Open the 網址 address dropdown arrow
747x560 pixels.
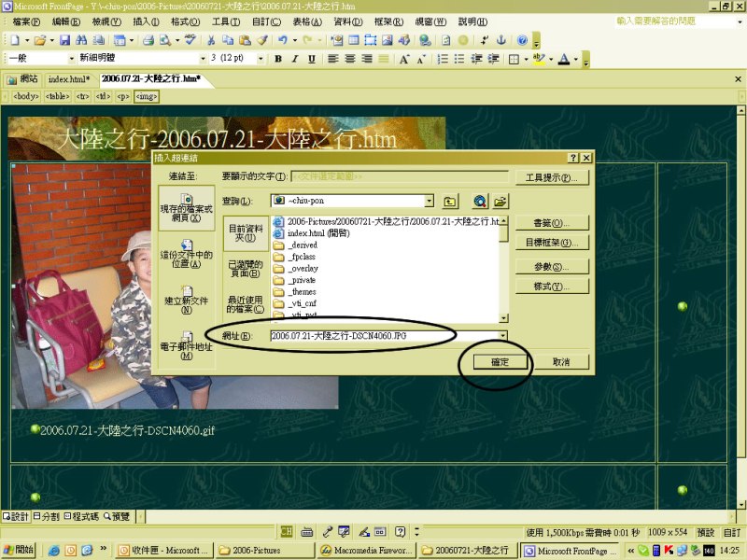point(503,335)
